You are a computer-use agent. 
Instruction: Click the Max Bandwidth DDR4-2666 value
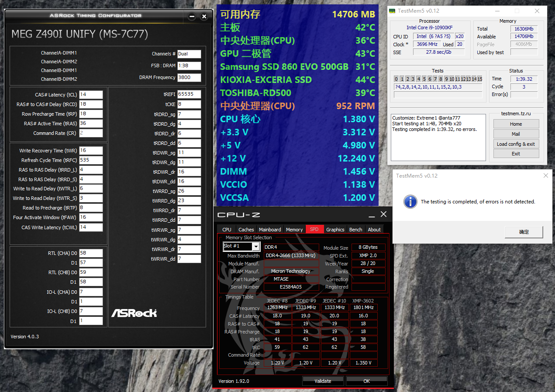click(x=290, y=255)
